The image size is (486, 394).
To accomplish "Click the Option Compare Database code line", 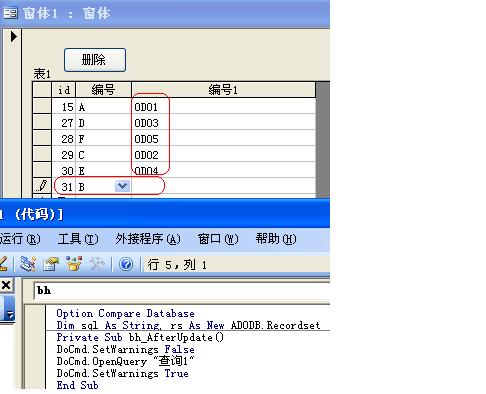I will click(x=125, y=314).
